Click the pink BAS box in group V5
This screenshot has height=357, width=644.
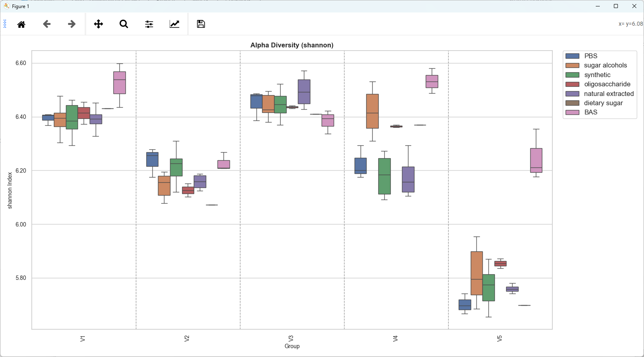coord(536,160)
